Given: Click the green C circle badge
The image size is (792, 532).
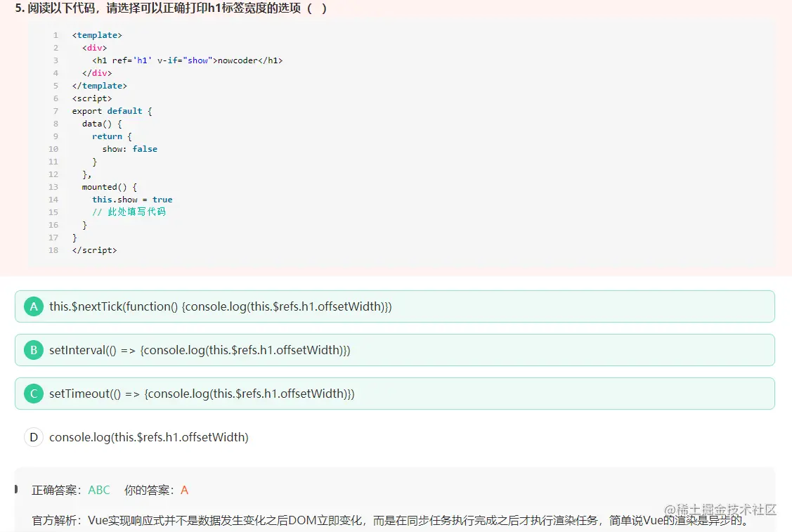Looking at the screenshot, I should pyautogui.click(x=34, y=394).
